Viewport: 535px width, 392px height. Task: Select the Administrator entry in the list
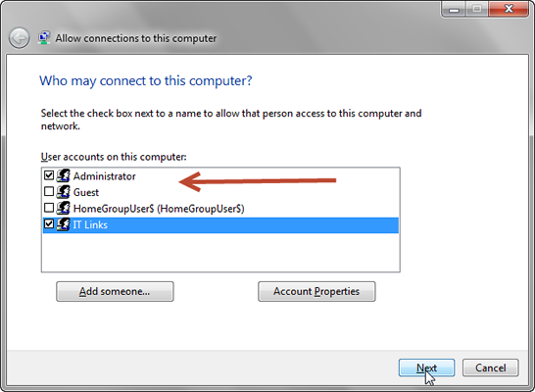tap(105, 176)
